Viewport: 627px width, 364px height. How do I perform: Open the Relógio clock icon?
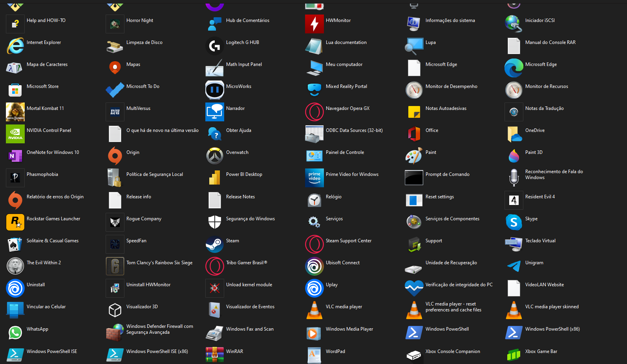pyautogui.click(x=314, y=200)
